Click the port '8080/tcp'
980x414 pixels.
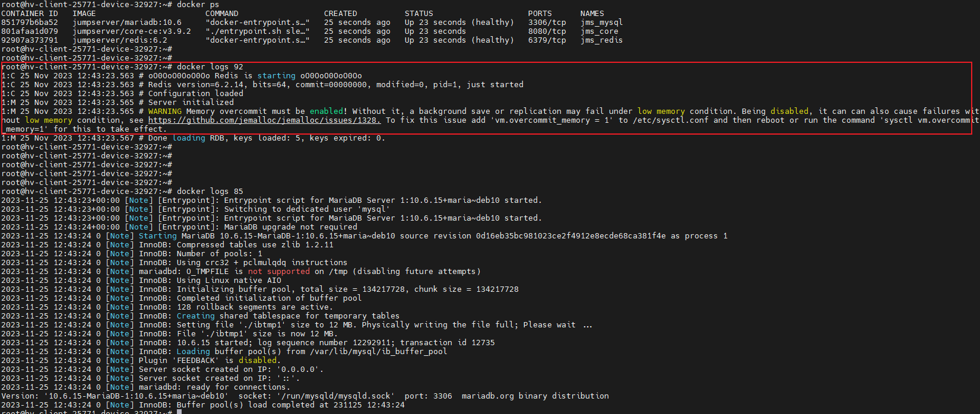point(547,31)
